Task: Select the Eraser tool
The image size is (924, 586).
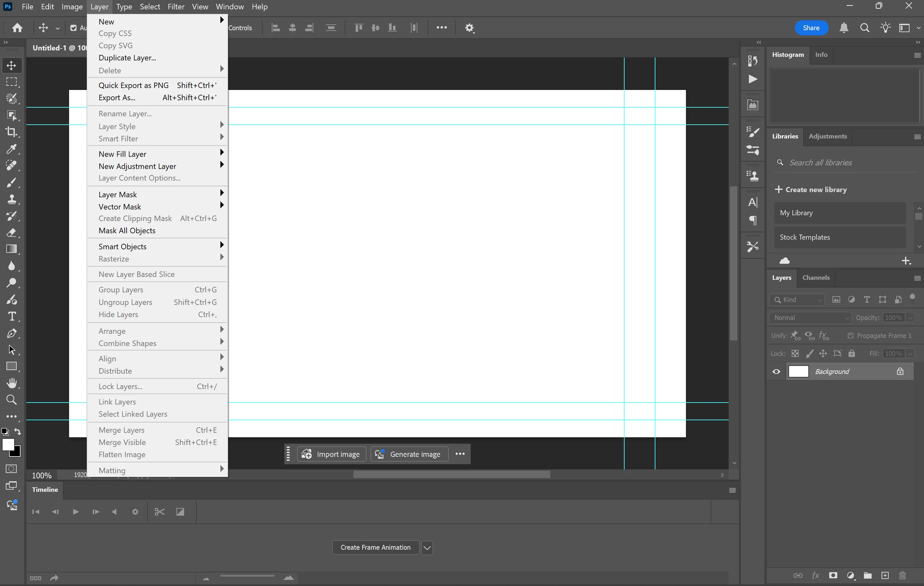Action: [12, 233]
